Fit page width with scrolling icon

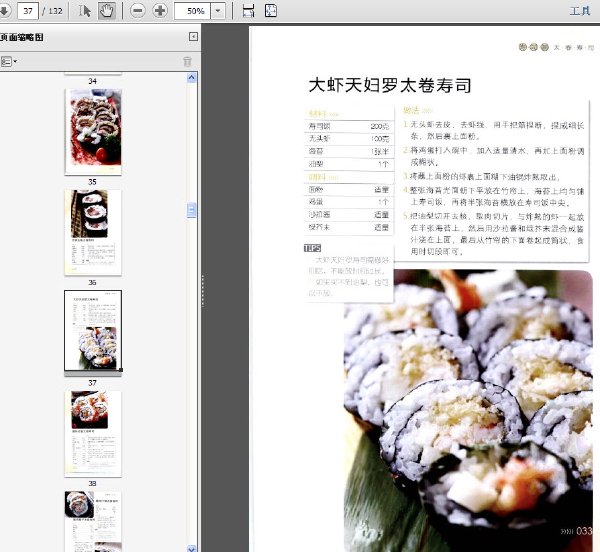point(248,11)
